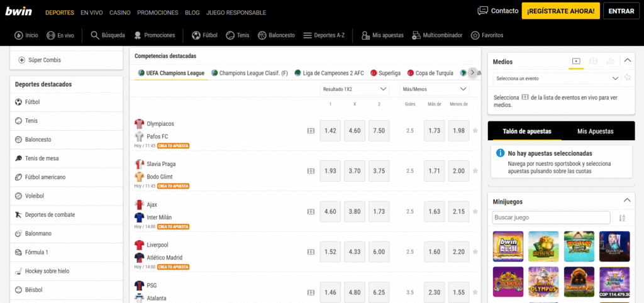Select Voleibol in sidebar

point(67,196)
